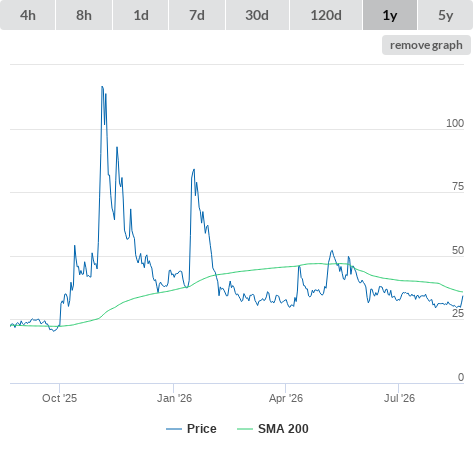
Task: Toggle the Price series legend label
Action: tap(202, 429)
